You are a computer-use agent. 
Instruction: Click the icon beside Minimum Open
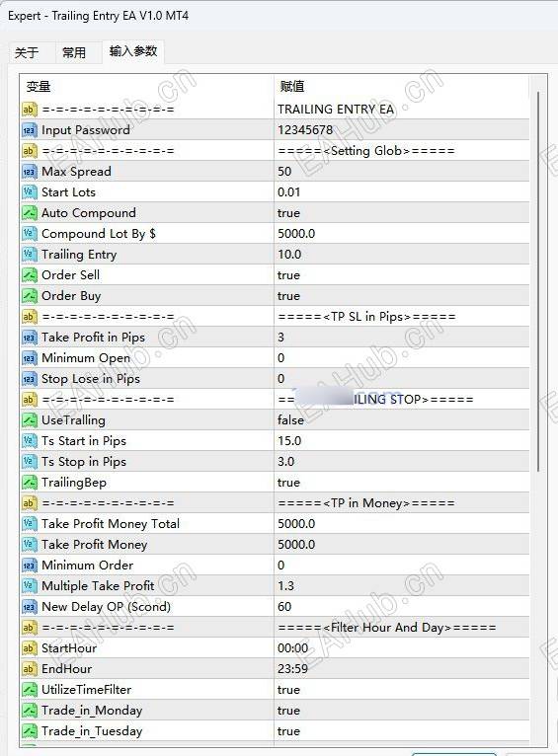[x=30, y=358]
